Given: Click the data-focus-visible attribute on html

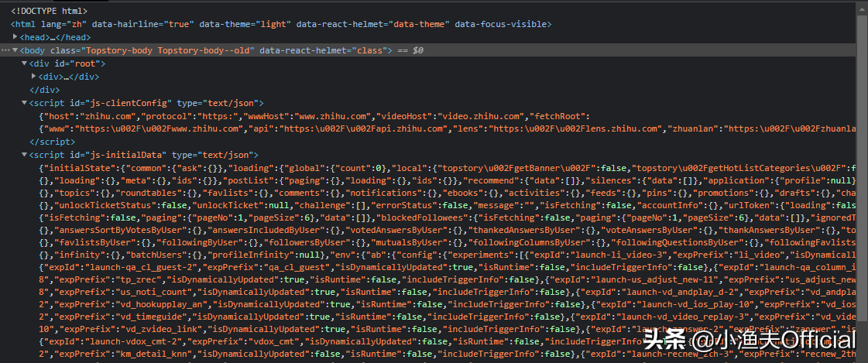Looking at the screenshot, I should tap(501, 24).
